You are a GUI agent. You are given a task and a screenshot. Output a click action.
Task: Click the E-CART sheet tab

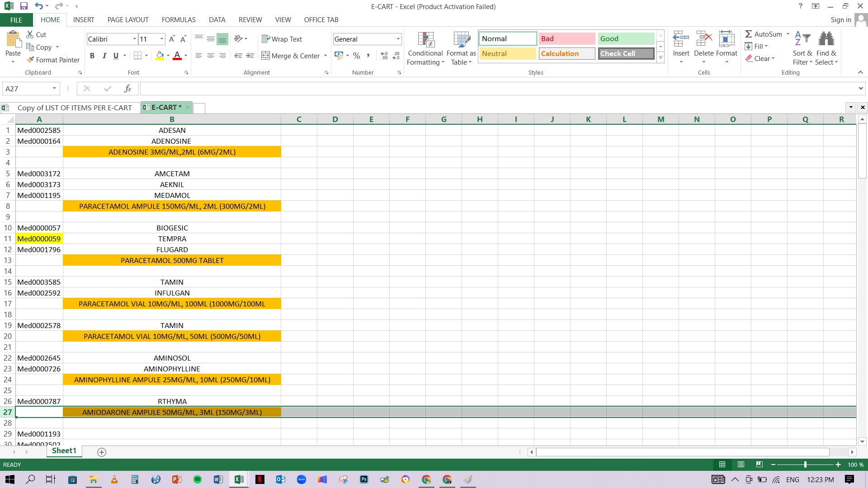pos(165,107)
